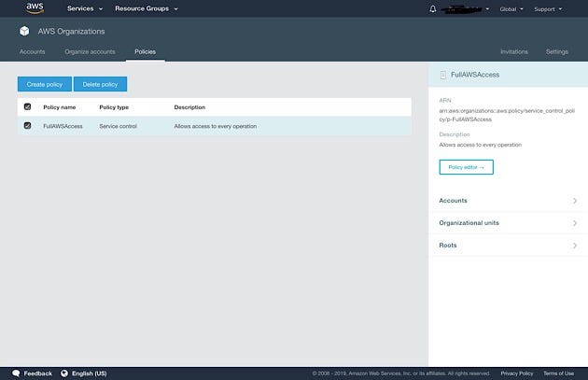Open the redacted account name dropdown

click(465, 9)
